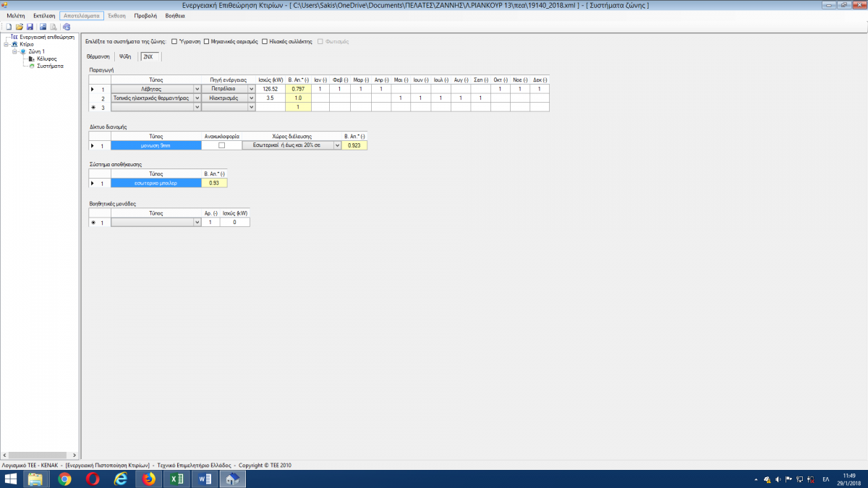Click the Open folder toolbar icon
The width and height of the screenshot is (868, 488).
20,26
